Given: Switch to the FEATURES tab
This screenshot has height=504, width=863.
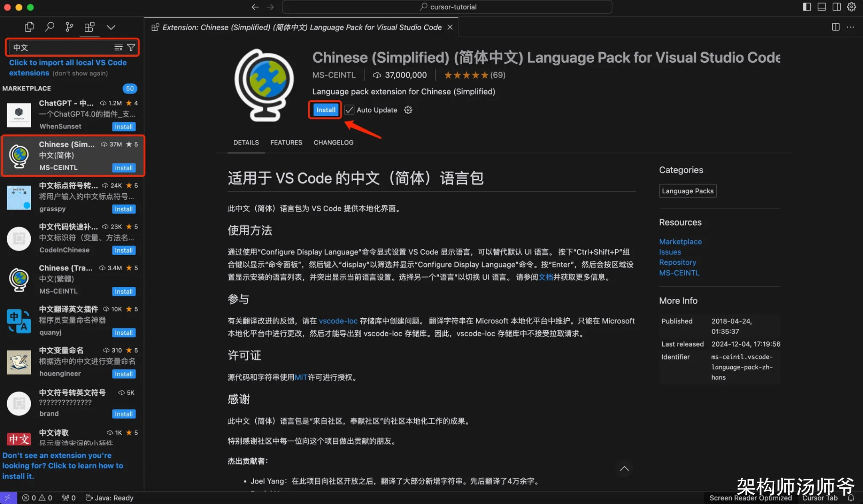Looking at the screenshot, I should [x=286, y=143].
